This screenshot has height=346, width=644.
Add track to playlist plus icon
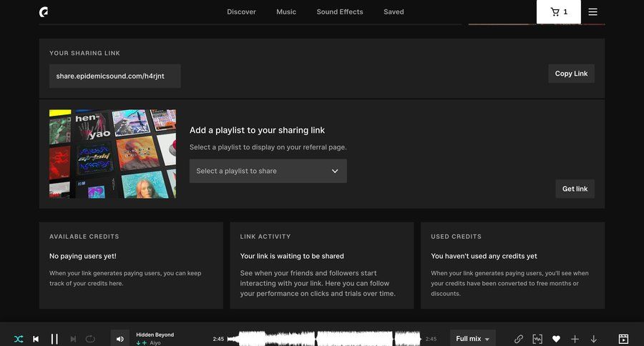(575, 339)
